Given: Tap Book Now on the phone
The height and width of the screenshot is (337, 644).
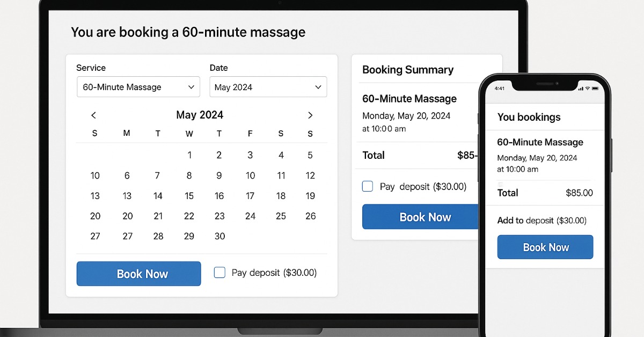Looking at the screenshot, I should (545, 247).
